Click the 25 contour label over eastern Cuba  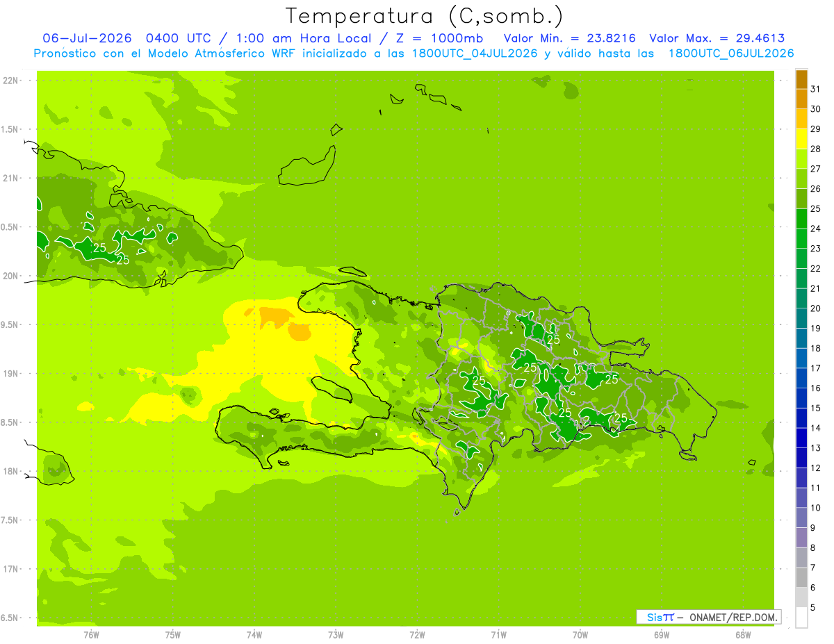point(99,247)
